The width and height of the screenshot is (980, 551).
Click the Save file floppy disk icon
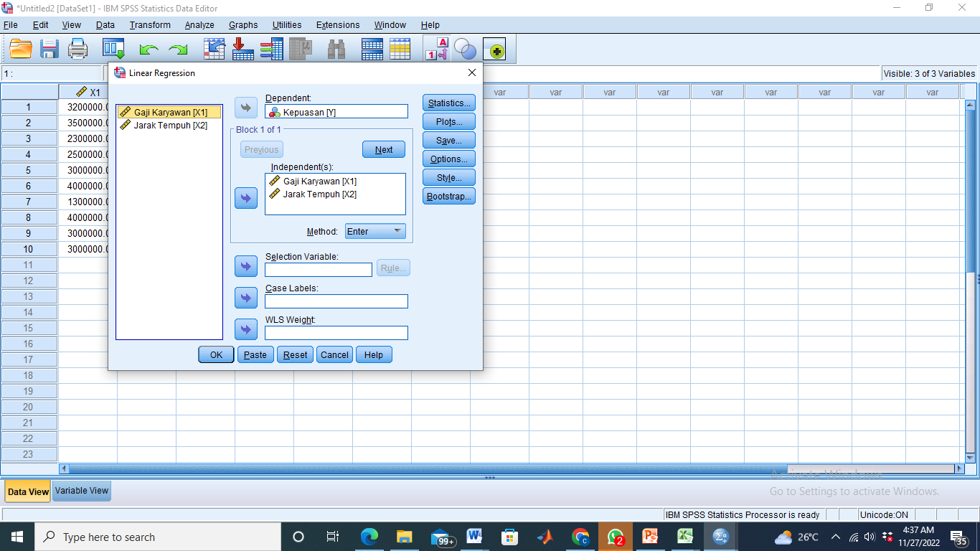(x=50, y=49)
